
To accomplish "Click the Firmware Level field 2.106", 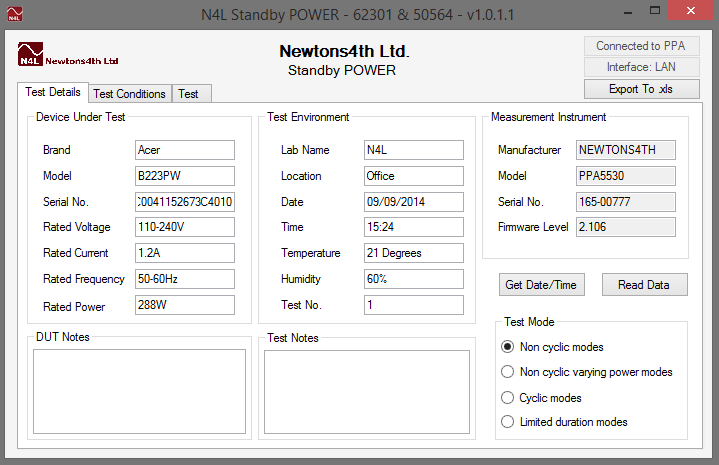I will pos(626,227).
